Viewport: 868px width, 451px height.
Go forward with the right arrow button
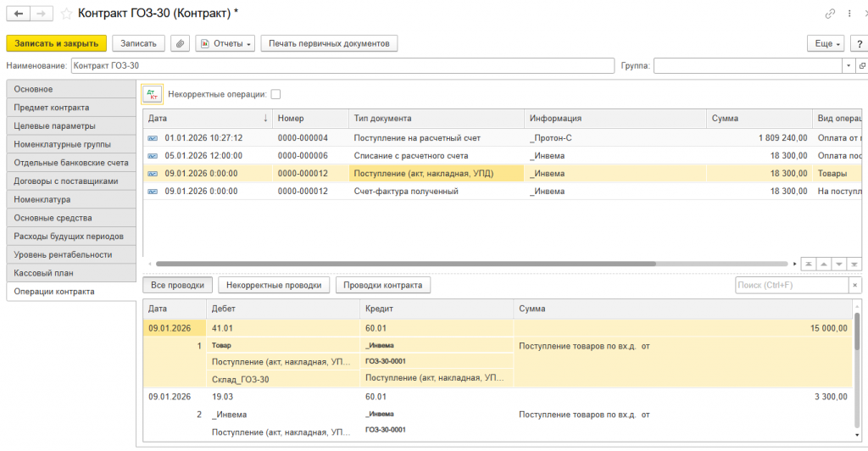[42, 14]
